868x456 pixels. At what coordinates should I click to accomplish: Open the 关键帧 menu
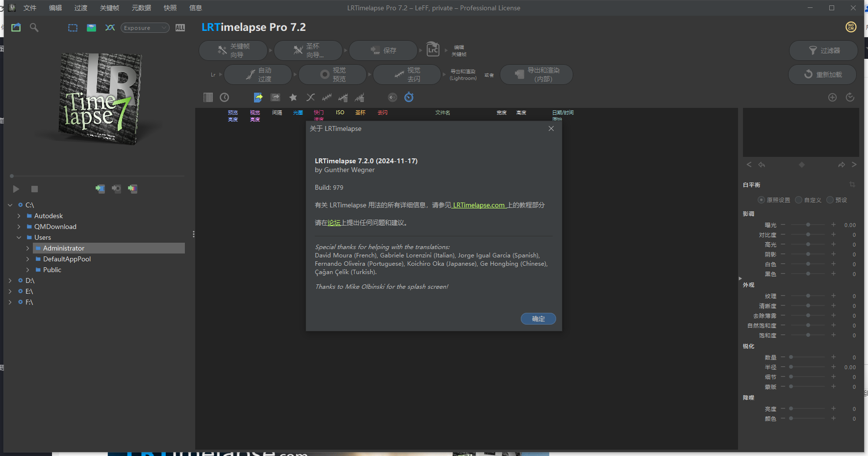pos(109,8)
